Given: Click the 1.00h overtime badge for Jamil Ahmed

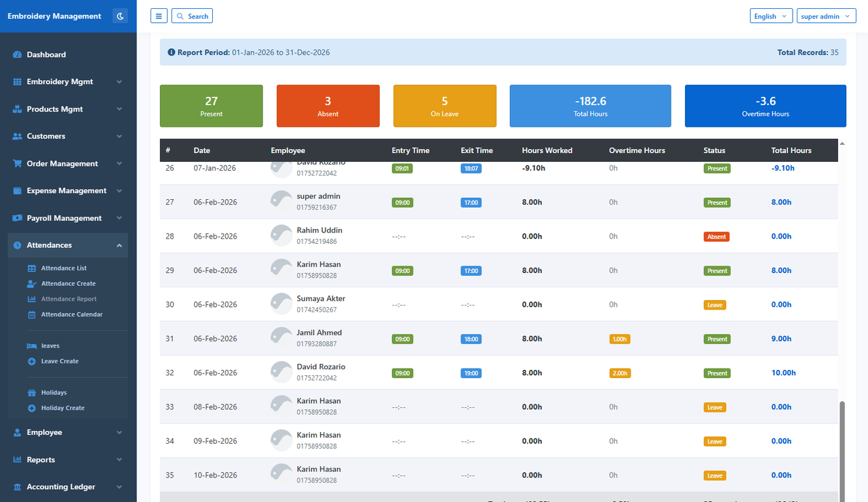Looking at the screenshot, I should (620, 339).
